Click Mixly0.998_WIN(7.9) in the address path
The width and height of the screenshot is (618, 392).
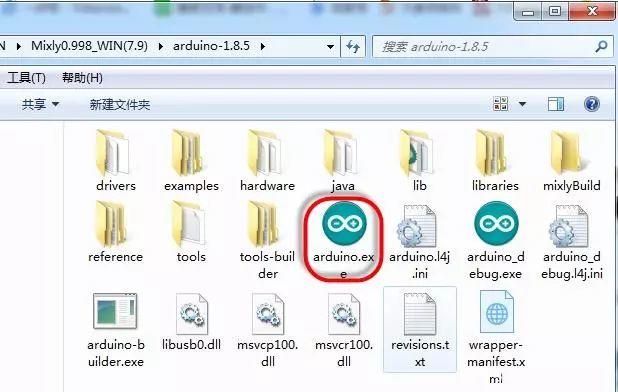89,46
